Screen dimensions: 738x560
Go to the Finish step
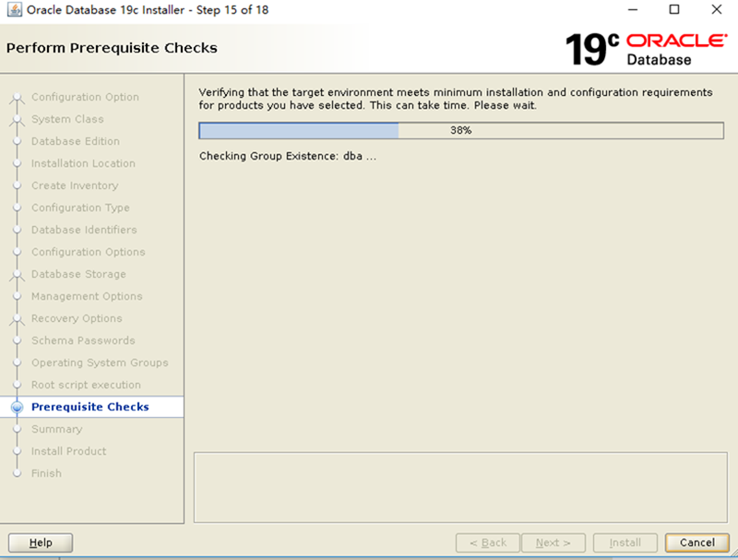pyautogui.click(x=46, y=473)
